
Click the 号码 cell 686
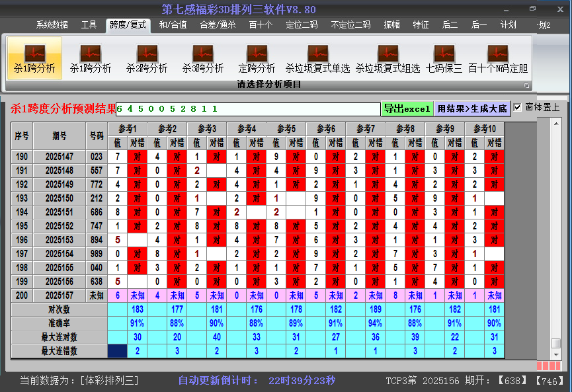pos(97,212)
